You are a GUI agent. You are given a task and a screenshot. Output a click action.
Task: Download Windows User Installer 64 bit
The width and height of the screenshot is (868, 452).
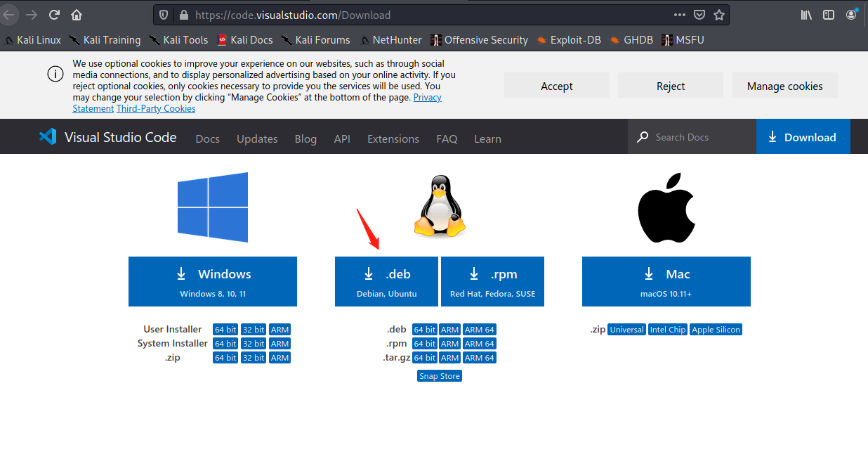click(x=225, y=330)
